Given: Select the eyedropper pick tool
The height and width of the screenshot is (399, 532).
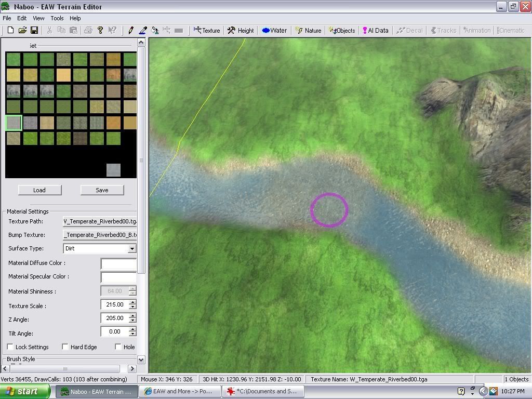Looking at the screenshot, I should tap(143, 30).
